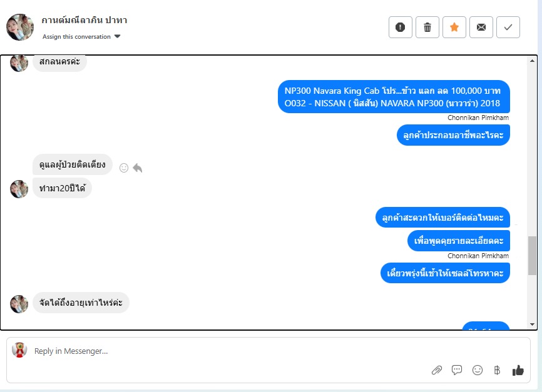The height and width of the screenshot is (392, 542).
Task: Reply to ดูแลผู้ป่วยติดเตียง message with arrow
Action: tap(138, 168)
